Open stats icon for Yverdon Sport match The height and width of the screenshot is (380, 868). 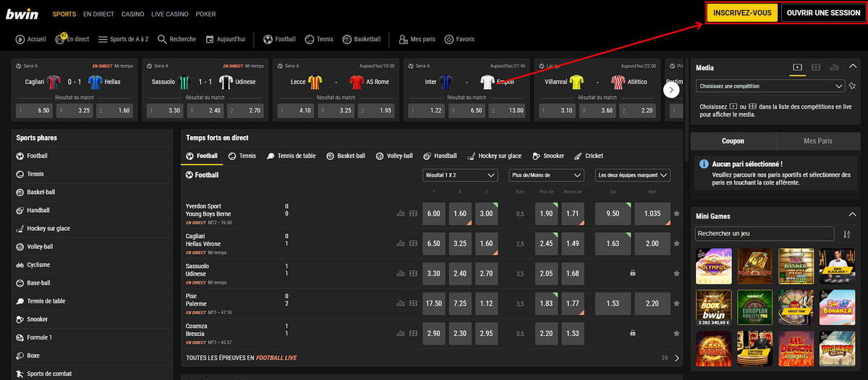click(x=401, y=214)
